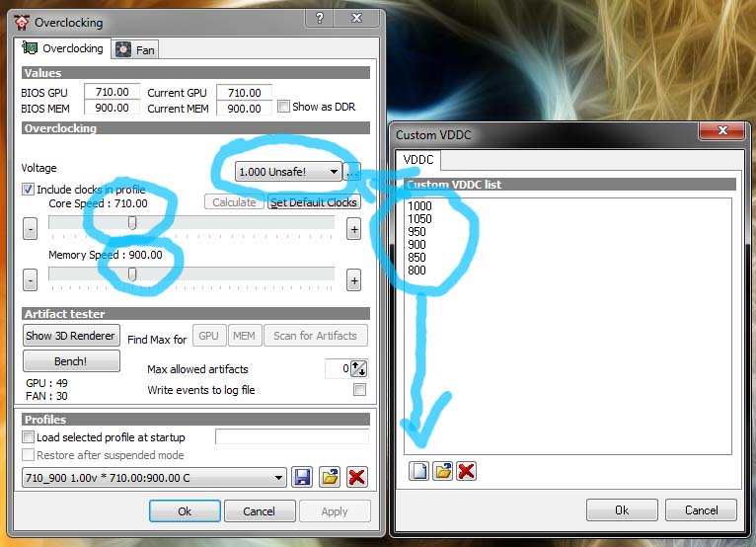Click the Current GPU value field

click(245, 92)
